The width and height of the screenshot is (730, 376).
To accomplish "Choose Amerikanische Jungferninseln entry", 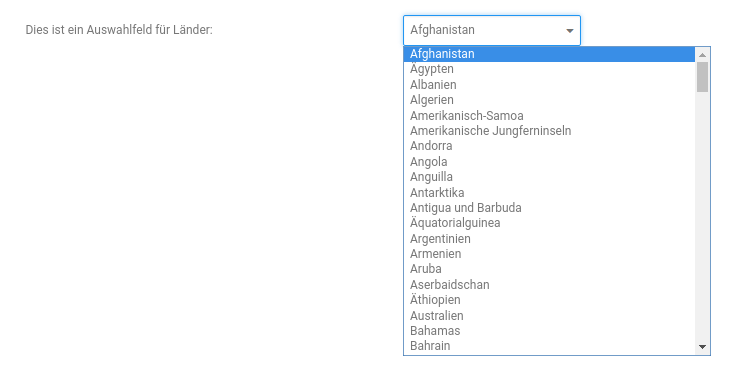I will coord(549,131).
